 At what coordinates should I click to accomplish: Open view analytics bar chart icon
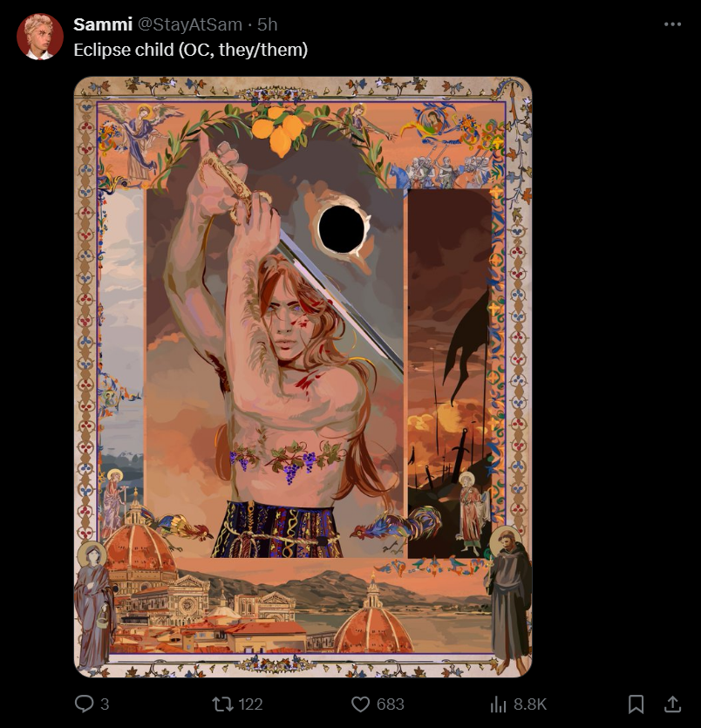[498, 704]
